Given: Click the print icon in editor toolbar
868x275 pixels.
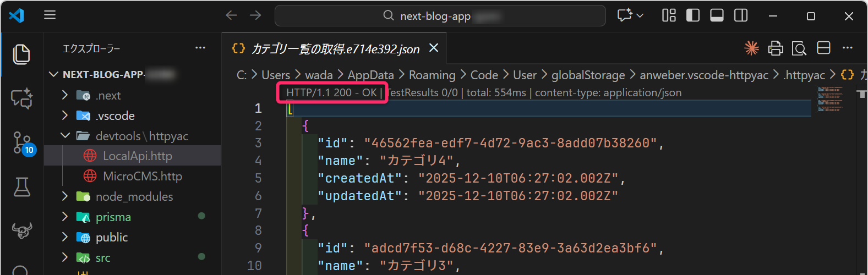Looking at the screenshot, I should pyautogui.click(x=776, y=48).
